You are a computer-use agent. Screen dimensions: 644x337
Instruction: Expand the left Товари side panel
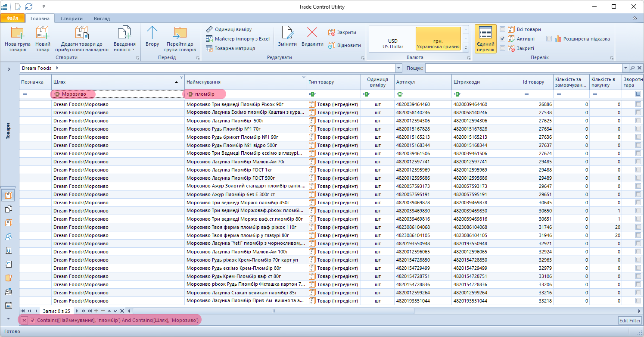9,69
